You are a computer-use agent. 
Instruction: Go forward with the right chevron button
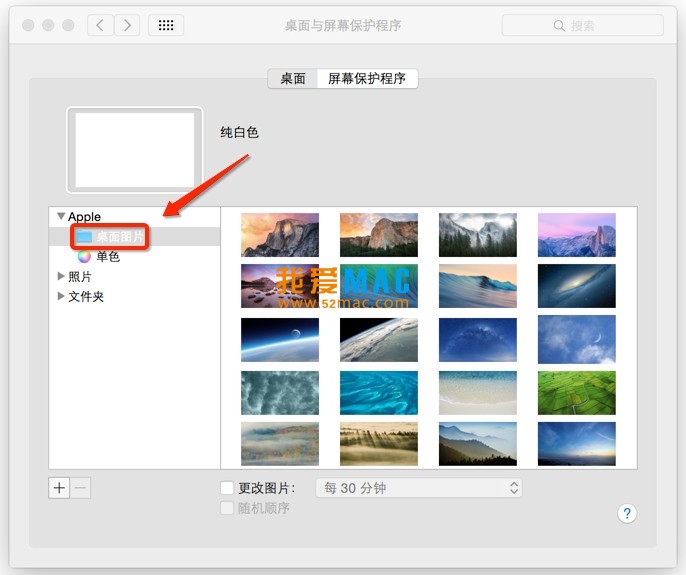coord(127,25)
